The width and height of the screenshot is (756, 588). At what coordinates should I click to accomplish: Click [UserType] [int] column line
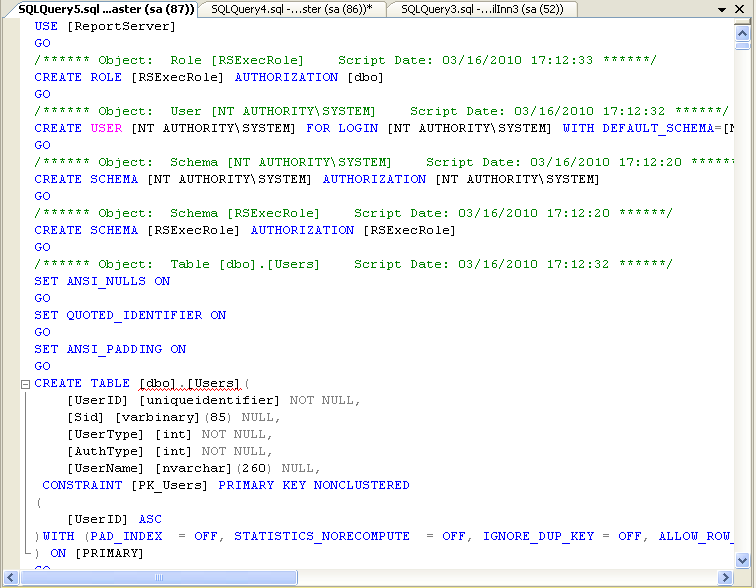click(x=169, y=434)
